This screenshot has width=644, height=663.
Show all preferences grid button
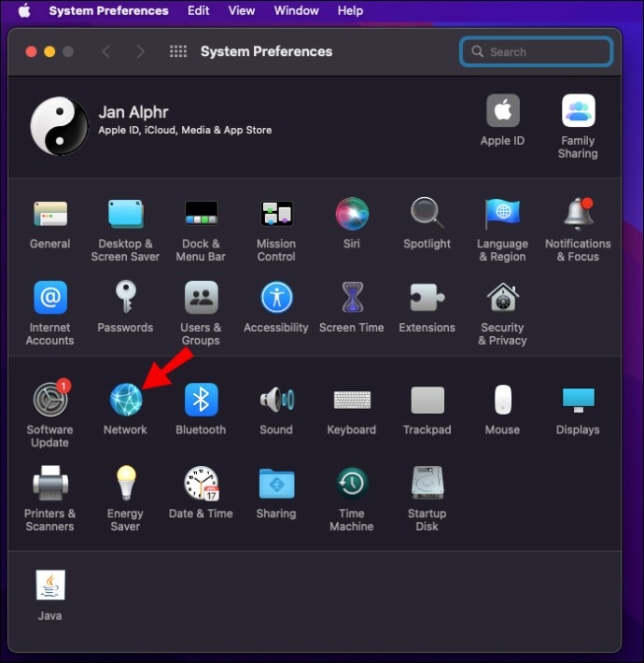coord(178,51)
